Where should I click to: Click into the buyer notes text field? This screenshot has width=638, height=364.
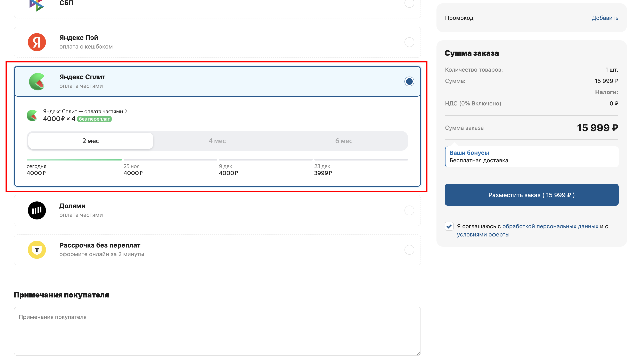(x=217, y=331)
